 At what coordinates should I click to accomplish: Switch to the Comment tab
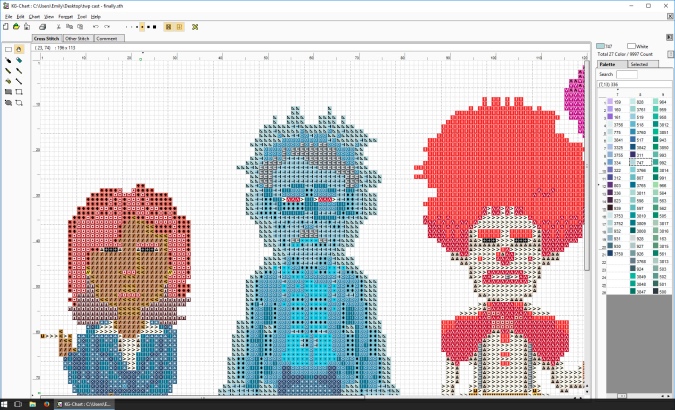coord(107,38)
